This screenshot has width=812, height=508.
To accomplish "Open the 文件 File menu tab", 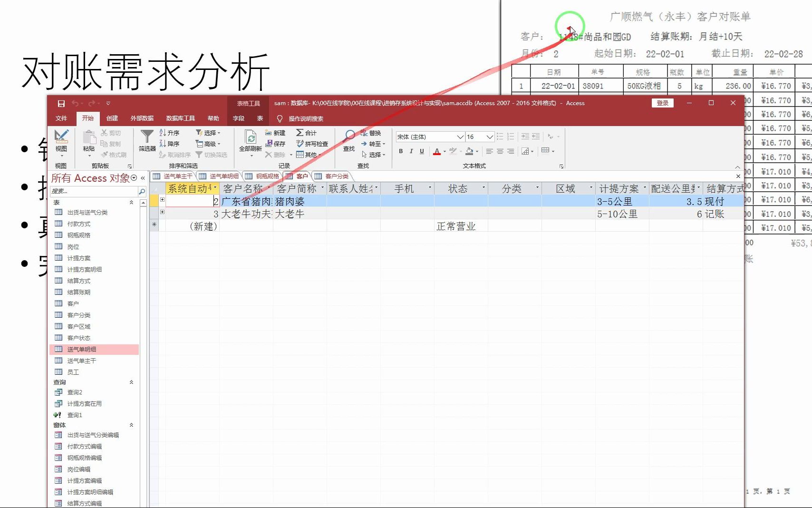I will pos(61,118).
